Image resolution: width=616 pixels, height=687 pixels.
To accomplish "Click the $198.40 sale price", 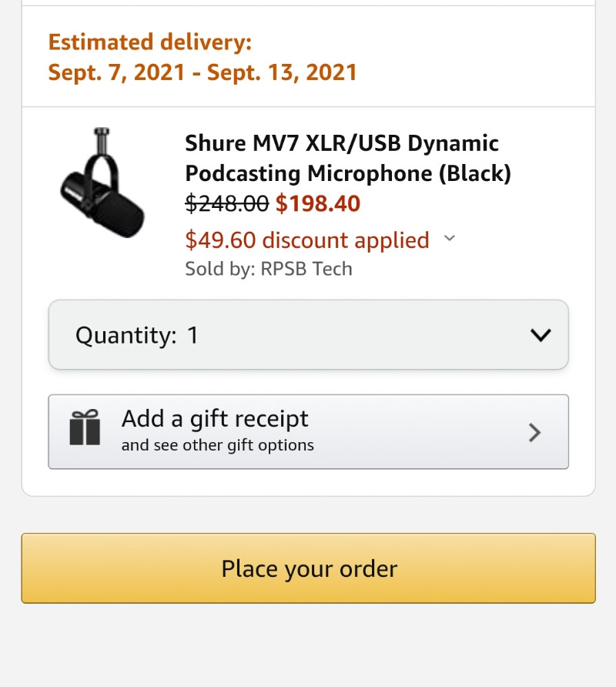I will tap(318, 203).
